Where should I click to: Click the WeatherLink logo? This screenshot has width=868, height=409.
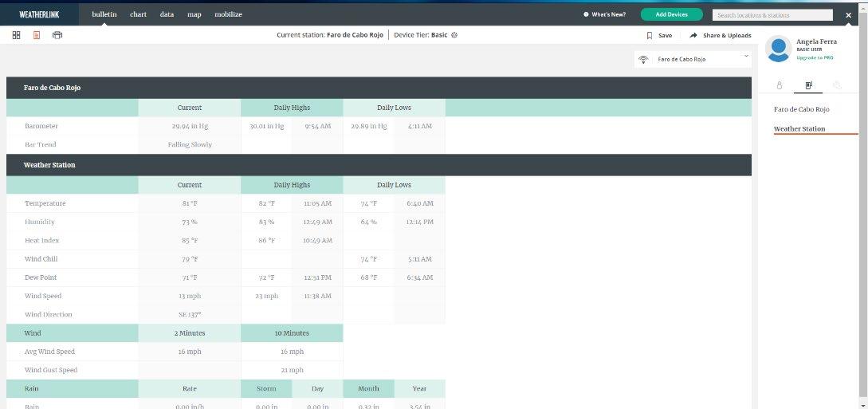pos(39,14)
